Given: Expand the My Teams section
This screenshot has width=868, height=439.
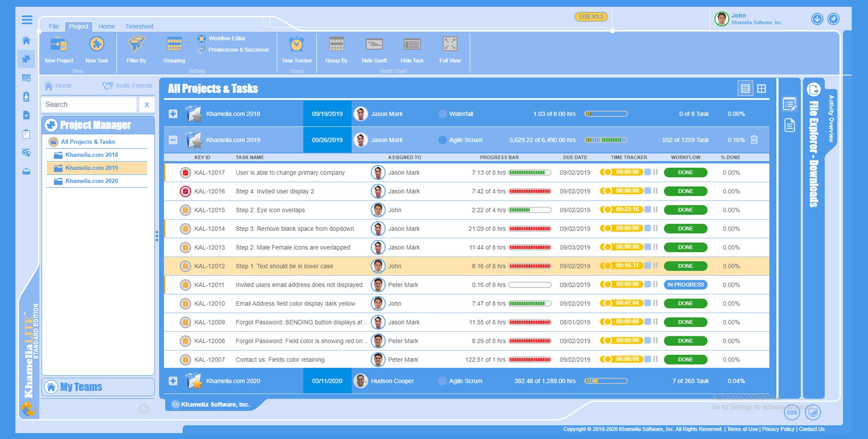Looking at the screenshot, I should (x=98, y=387).
